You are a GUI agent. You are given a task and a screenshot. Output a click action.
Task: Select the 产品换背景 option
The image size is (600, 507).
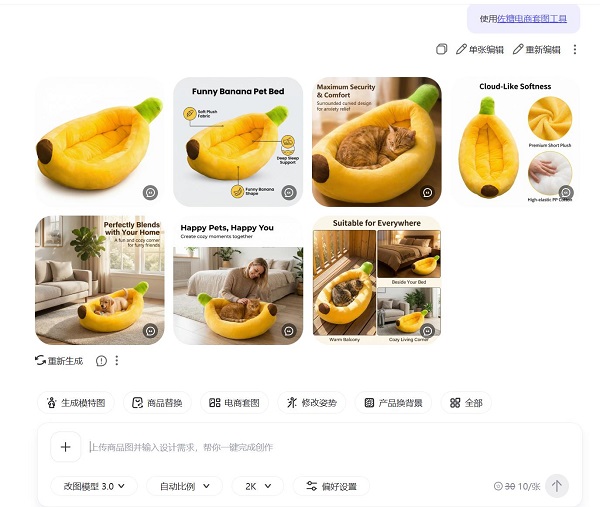pyautogui.click(x=393, y=403)
